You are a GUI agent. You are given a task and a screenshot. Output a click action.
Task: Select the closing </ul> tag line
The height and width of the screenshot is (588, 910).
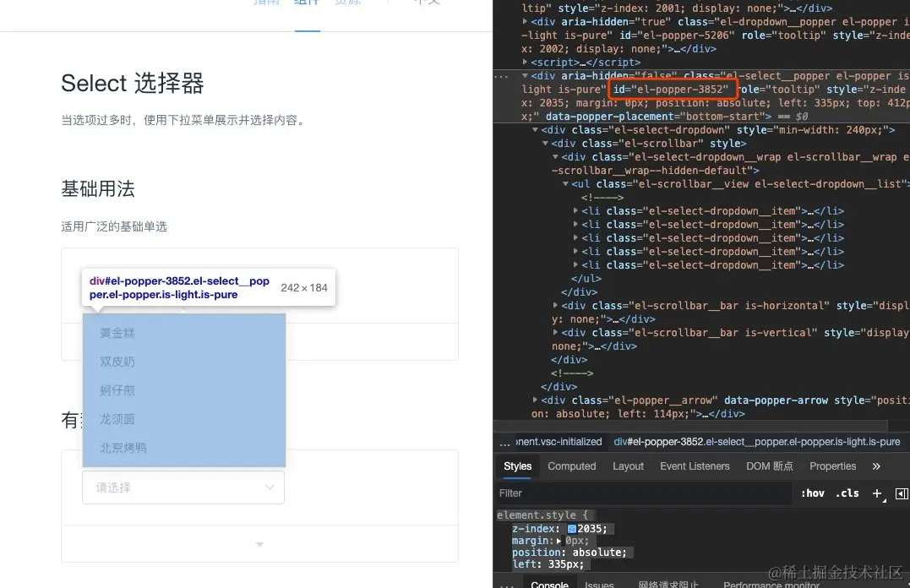tap(586, 279)
